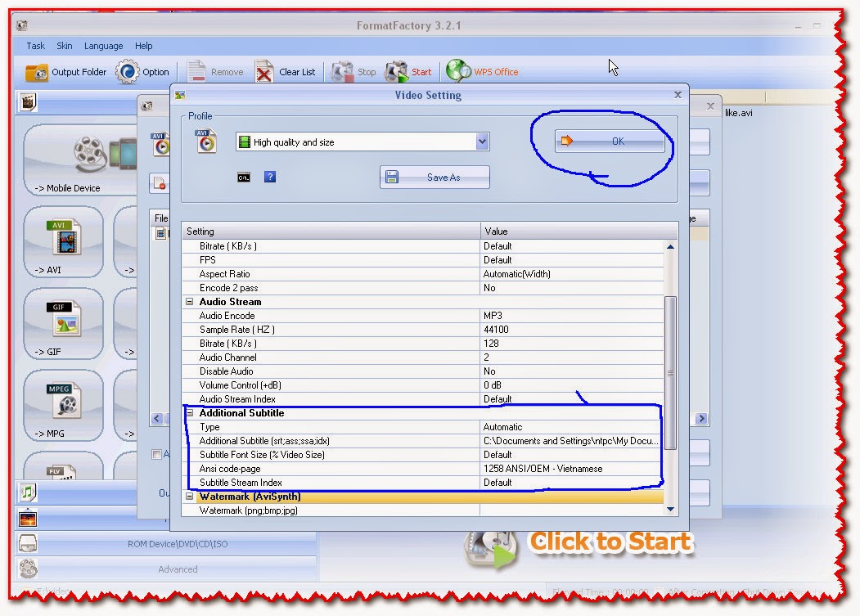Click the Video category film icon
The width and height of the screenshot is (860, 616).
(28, 102)
